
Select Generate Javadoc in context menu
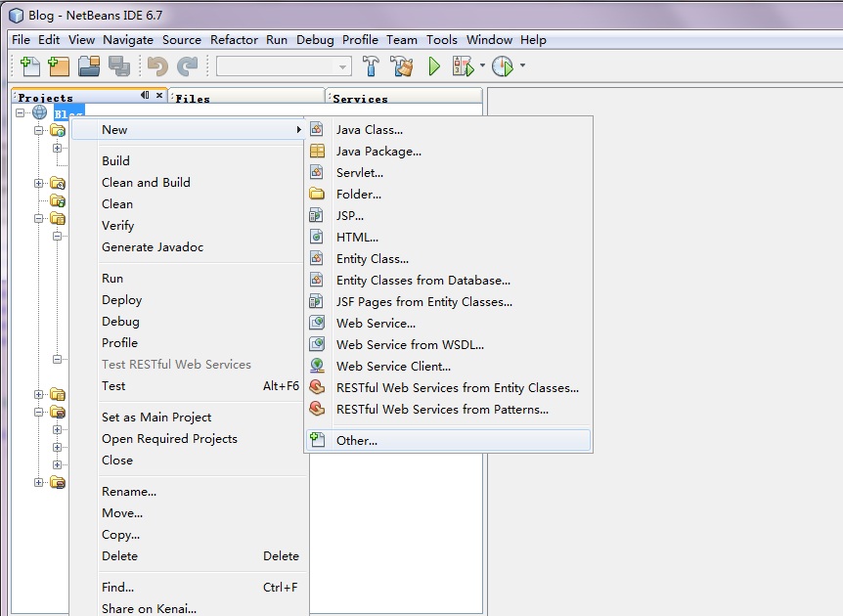tap(153, 247)
